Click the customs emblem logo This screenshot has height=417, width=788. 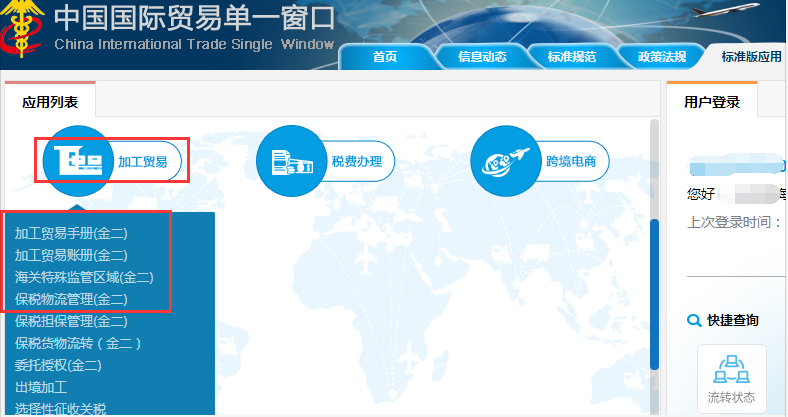coord(21,29)
